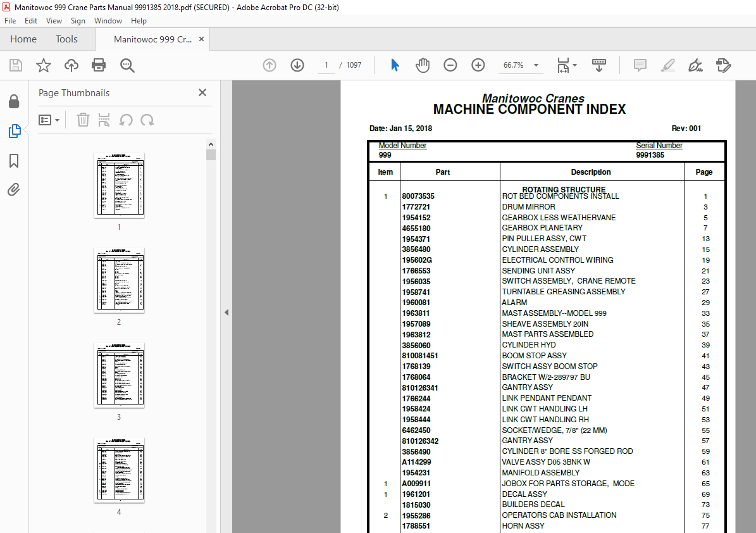Viewport: 756px width, 533px height.
Task: Click DRUM MIRROR description
Action: click(x=528, y=206)
